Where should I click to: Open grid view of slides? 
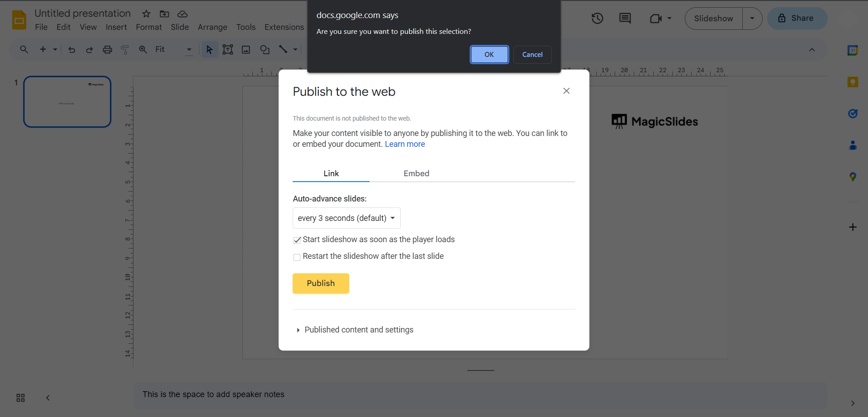(x=20, y=398)
